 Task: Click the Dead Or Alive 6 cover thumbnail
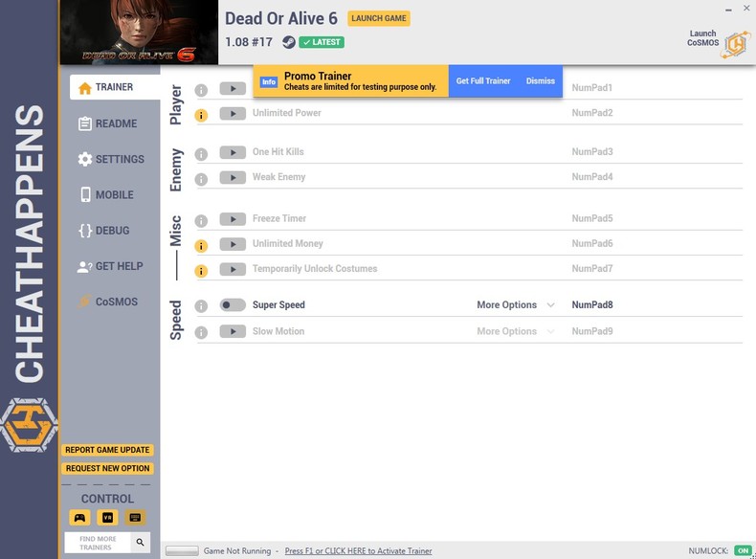139,33
